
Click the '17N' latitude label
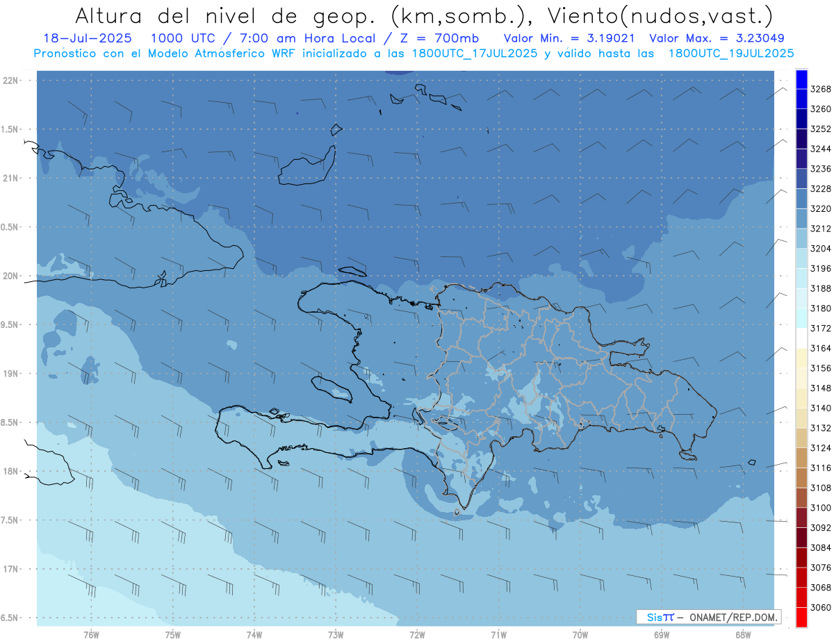pos(12,569)
